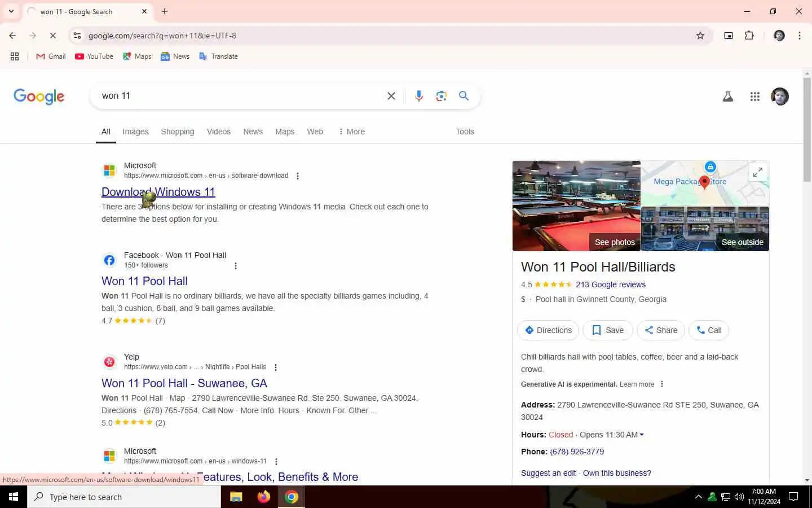Stop page loading with the X button
The image size is (812, 508).
point(53,36)
